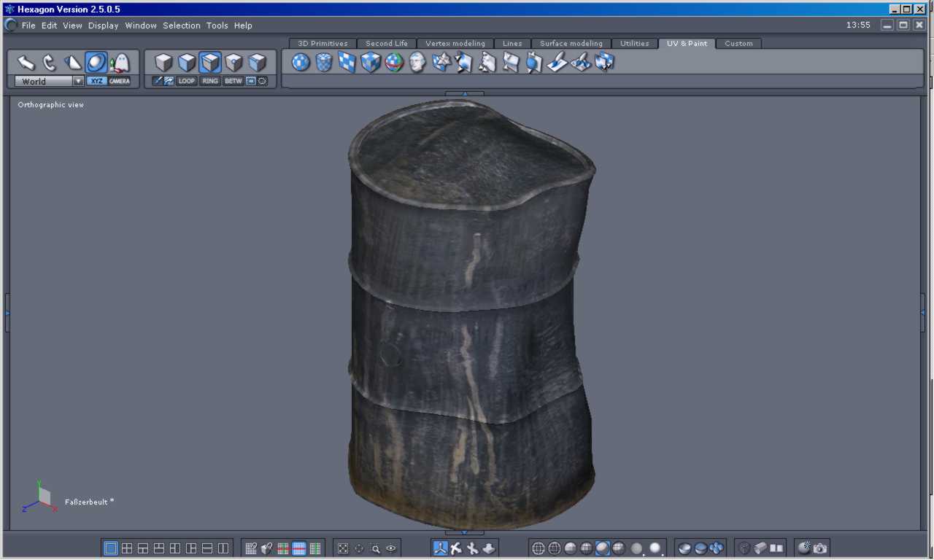Click the XYZ axis gizmo in viewport

point(40,497)
